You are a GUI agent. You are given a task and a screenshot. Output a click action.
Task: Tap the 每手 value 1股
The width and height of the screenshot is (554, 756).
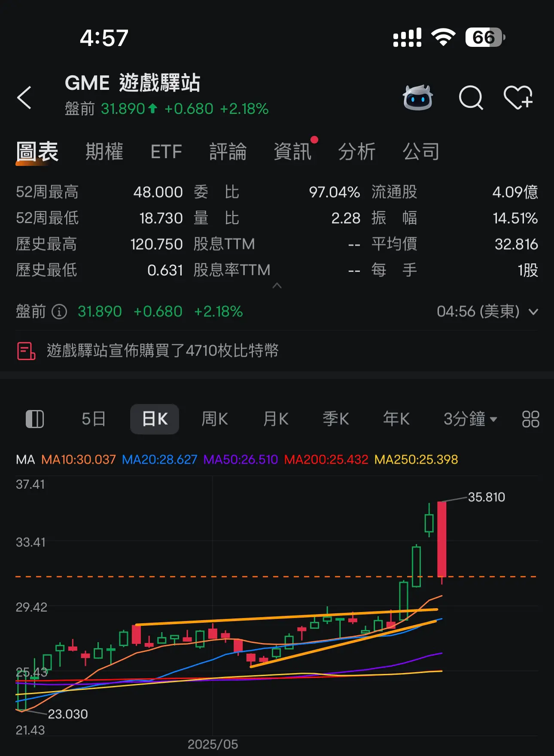[528, 270]
